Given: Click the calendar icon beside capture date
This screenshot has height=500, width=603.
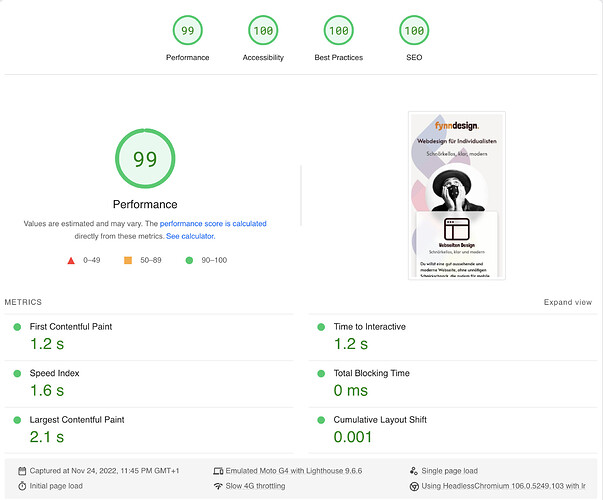Looking at the screenshot, I should pyautogui.click(x=23, y=470).
